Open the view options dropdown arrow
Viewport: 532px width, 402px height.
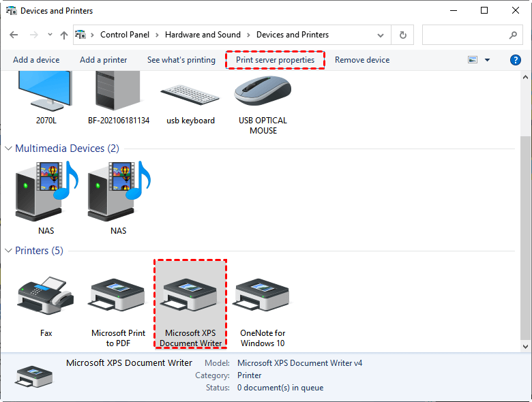[x=487, y=60]
